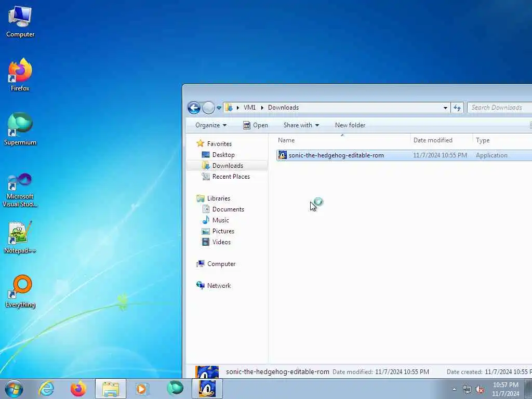Open the Documents library
Viewport: 532px width, 399px height.
(228, 209)
